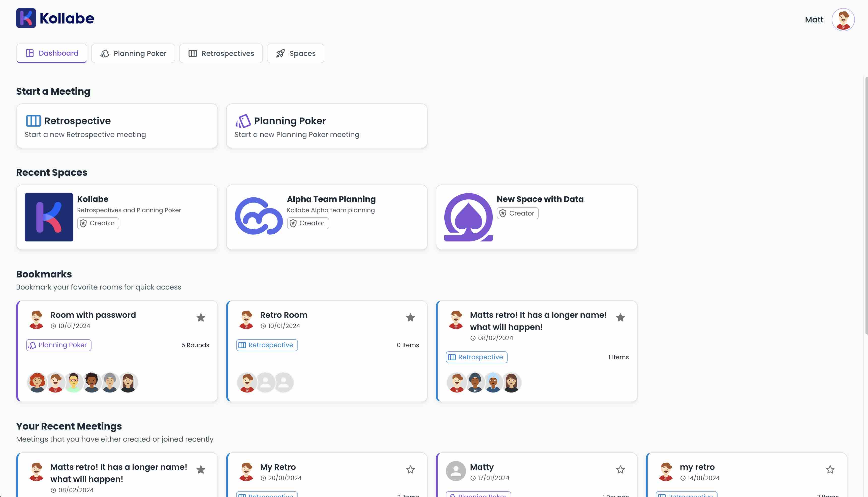
Task: Toggle bookmark star on Matts retro room
Action: 620,317
